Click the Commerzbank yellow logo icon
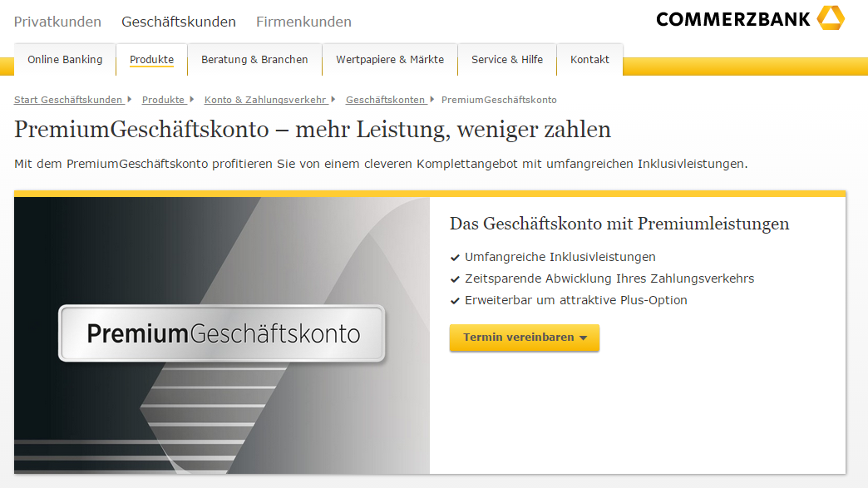This screenshot has width=868, height=488. [831, 17]
